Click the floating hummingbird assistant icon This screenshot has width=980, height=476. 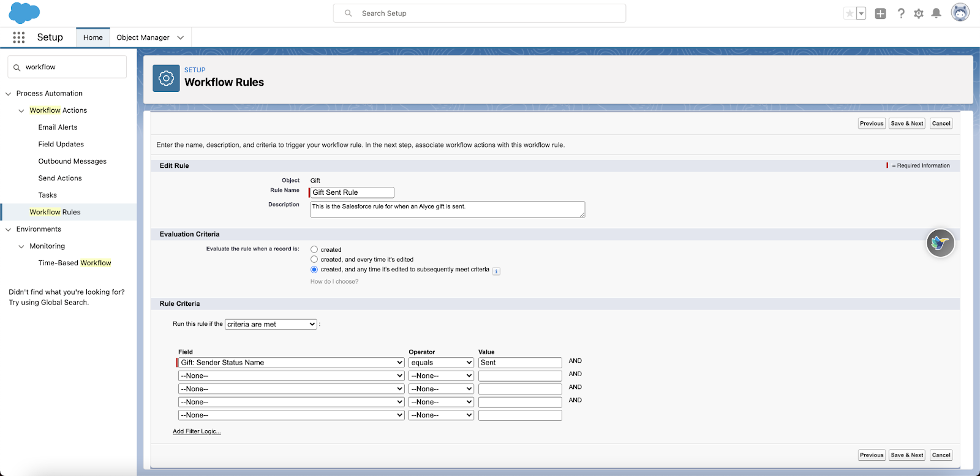pyautogui.click(x=940, y=243)
